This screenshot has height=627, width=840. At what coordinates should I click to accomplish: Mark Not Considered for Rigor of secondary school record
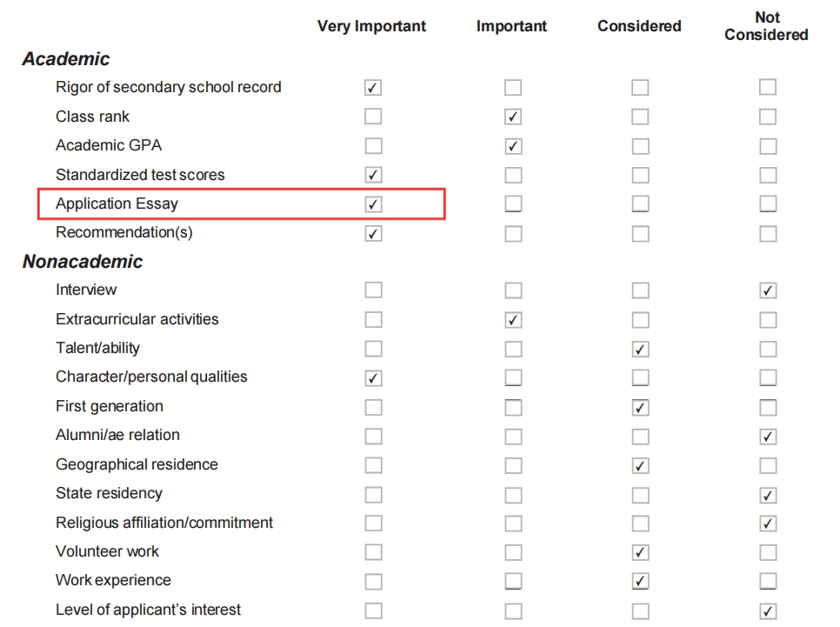pos(768,87)
